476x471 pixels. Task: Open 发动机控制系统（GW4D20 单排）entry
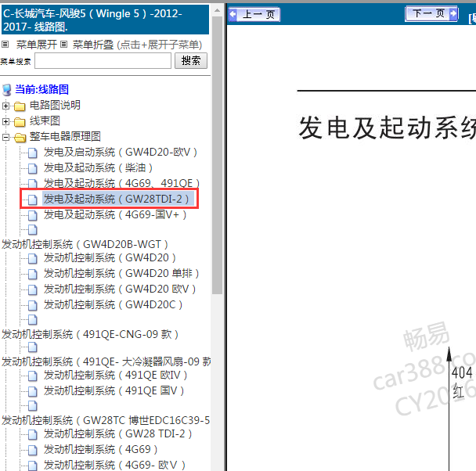click(x=121, y=274)
